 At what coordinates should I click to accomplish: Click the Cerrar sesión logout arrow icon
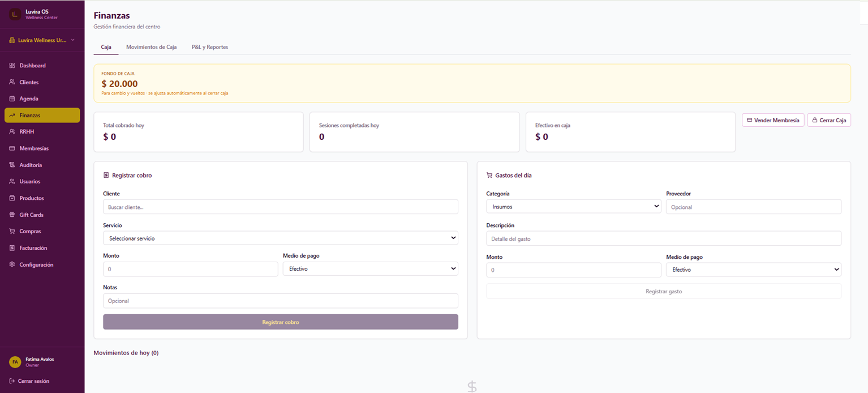click(12, 381)
